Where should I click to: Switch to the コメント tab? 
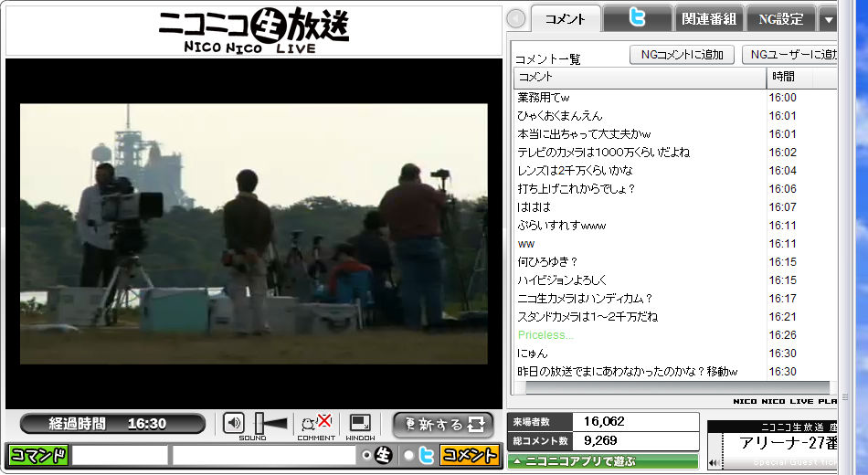[566, 19]
